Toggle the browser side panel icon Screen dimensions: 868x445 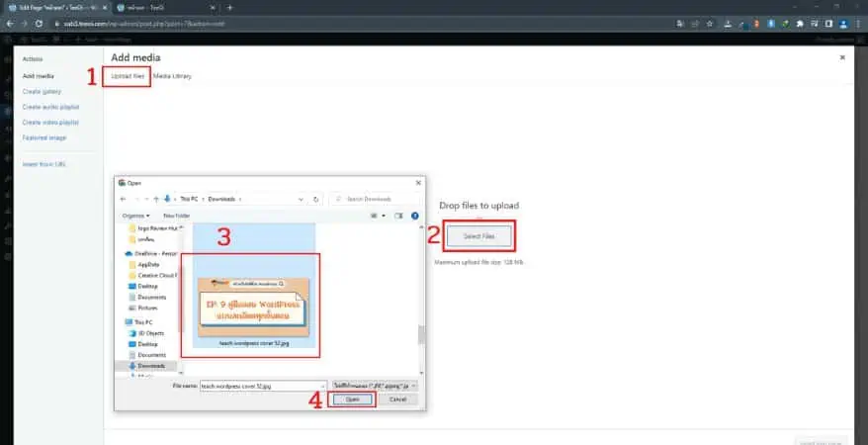828,24
